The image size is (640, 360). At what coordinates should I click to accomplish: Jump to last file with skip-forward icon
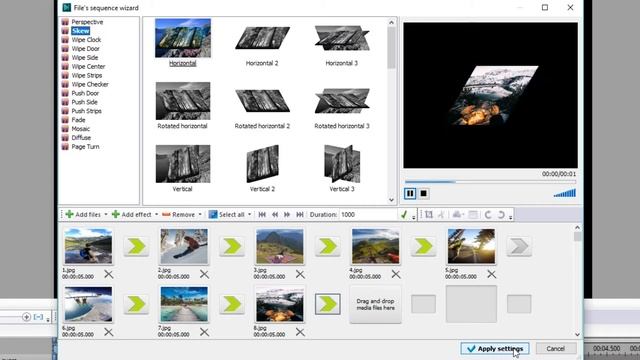coord(300,215)
